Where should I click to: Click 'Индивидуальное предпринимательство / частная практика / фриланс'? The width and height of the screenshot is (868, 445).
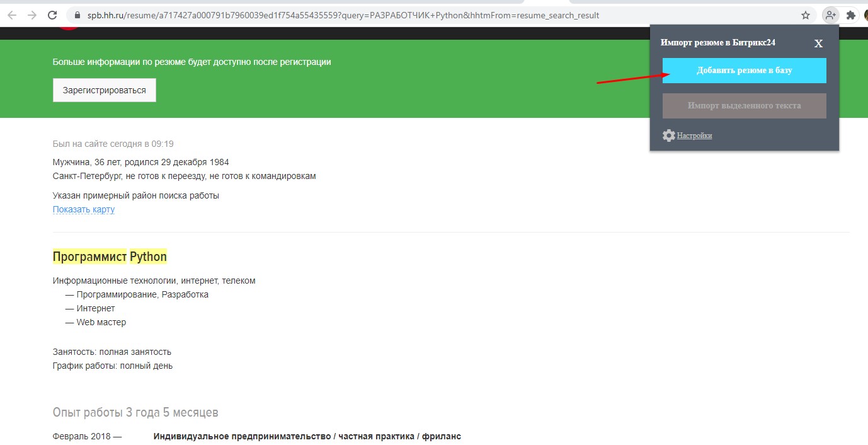tap(307, 436)
